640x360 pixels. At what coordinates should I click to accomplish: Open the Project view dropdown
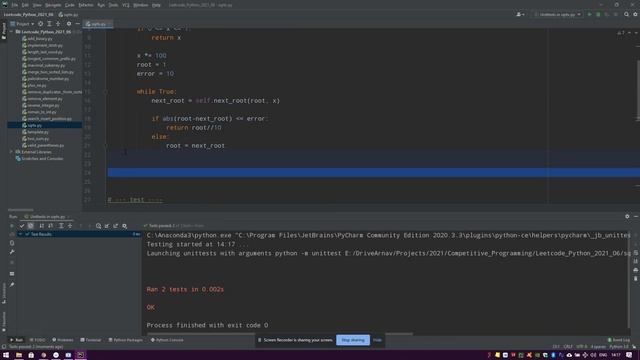(x=22, y=24)
